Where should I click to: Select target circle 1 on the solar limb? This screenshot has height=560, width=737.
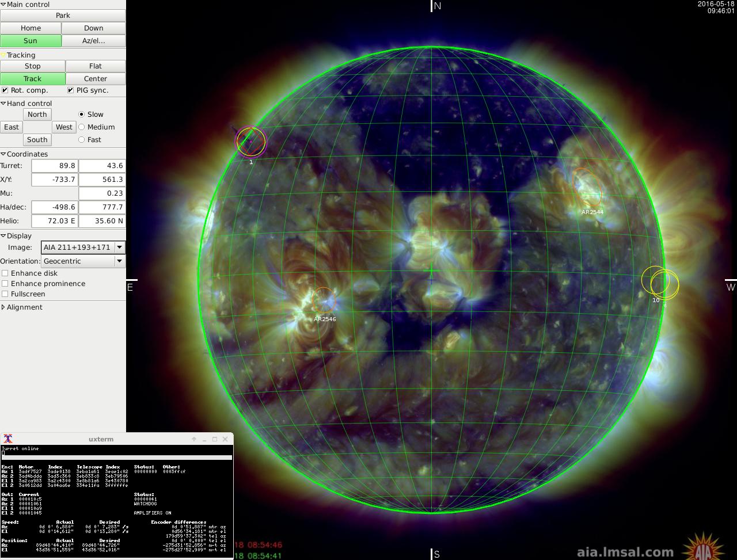click(x=251, y=142)
